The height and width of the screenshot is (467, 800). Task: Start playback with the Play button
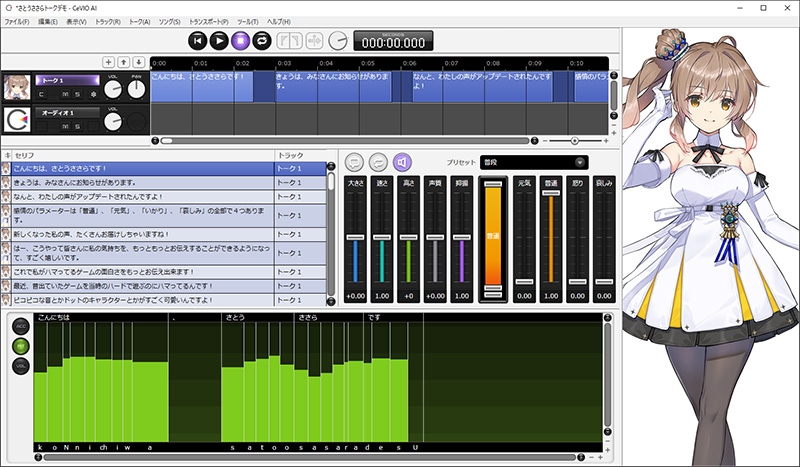[219, 40]
